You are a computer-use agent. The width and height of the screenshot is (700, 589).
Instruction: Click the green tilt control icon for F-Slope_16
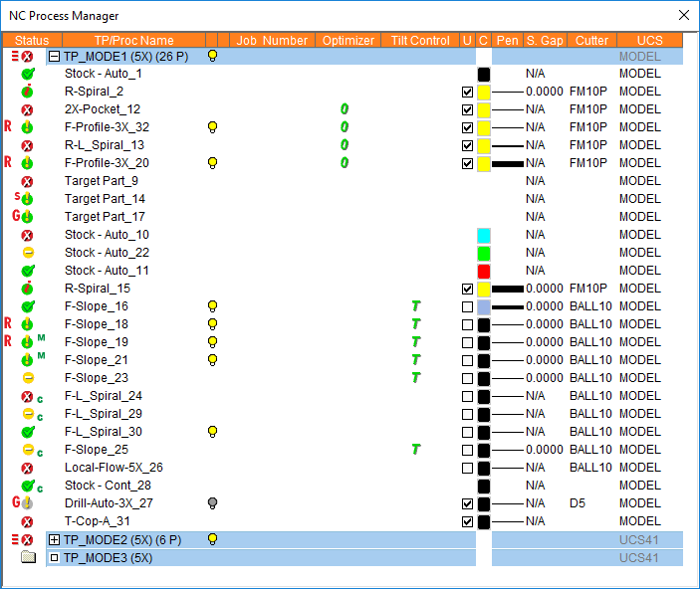416,306
